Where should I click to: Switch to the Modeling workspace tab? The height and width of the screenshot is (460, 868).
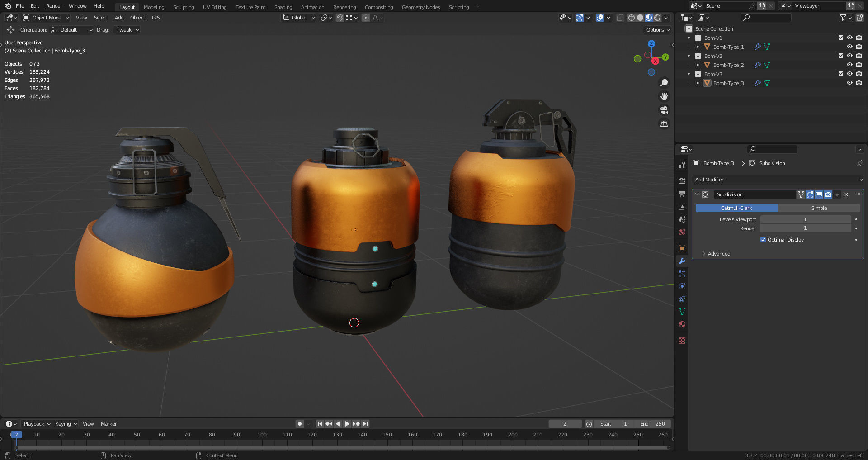pos(154,7)
